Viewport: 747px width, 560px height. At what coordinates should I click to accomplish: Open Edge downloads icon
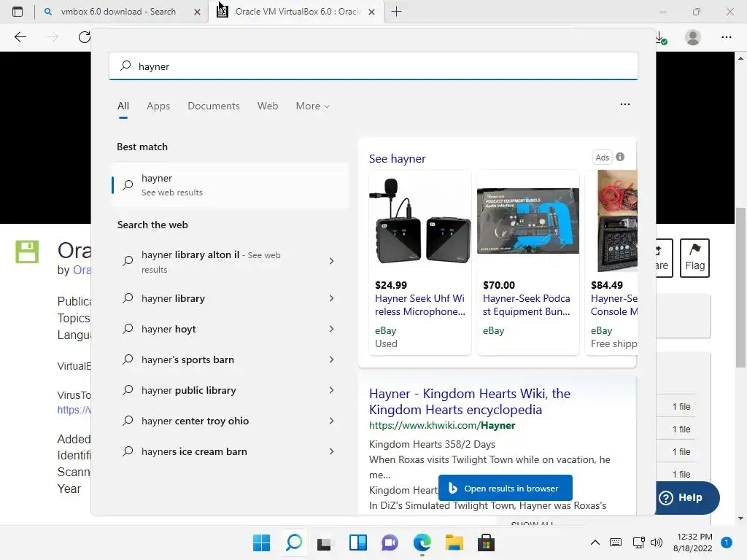click(661, 38)
